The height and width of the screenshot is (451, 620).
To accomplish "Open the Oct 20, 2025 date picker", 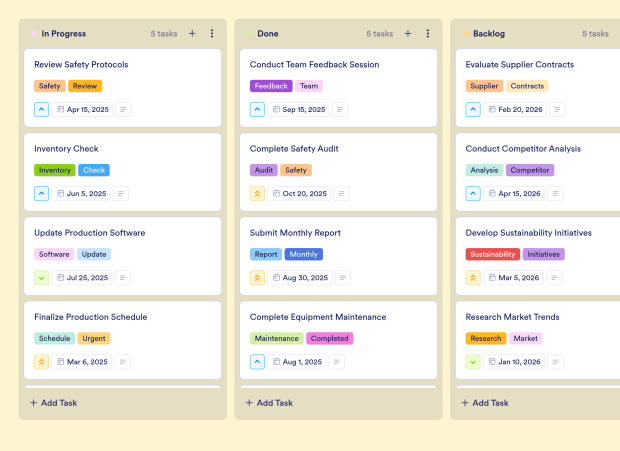I will (x=299, y=194).
